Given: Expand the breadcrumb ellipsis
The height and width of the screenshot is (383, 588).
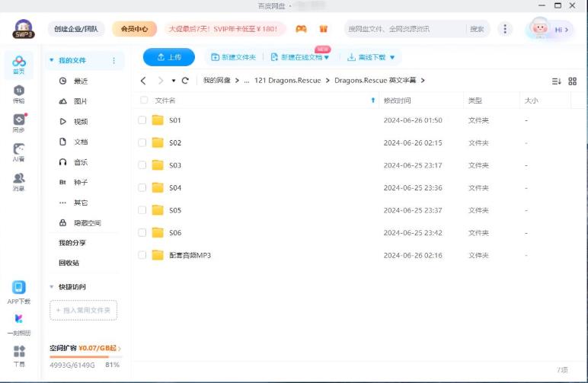Looking at the screenshot, I should [x=246, y=81].
